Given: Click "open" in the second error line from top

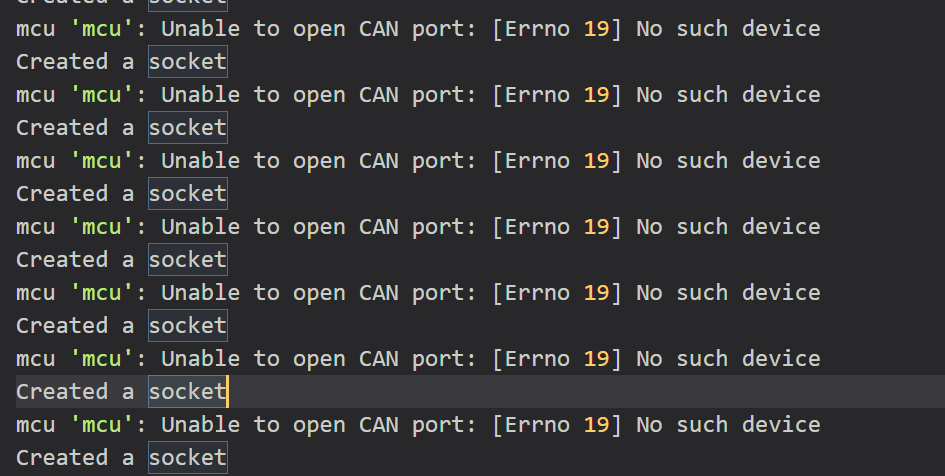Looking at the screenshot, I should click(x=319, y=95).
